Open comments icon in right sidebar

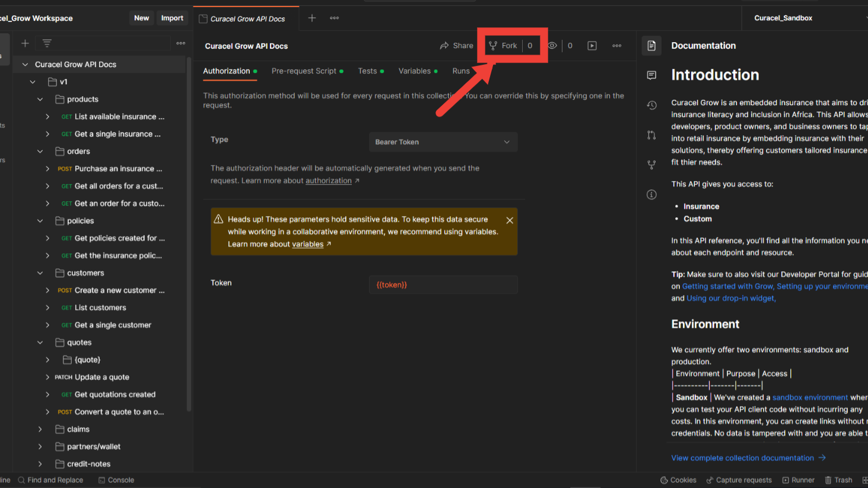pyautogui.click(x=651, y=75)
